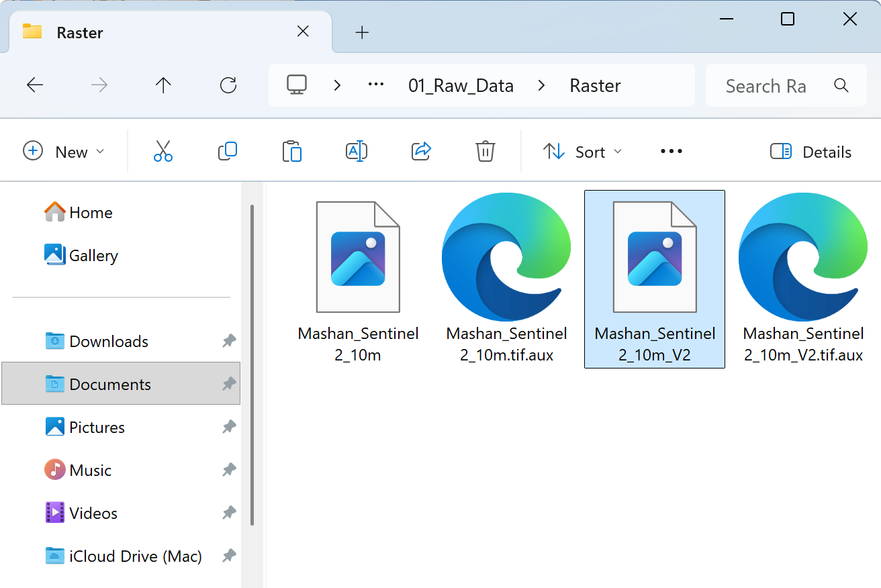Expand the chevron after 01_Raw_Data
This screenshot has width=881, height=588.
(542, 85)
